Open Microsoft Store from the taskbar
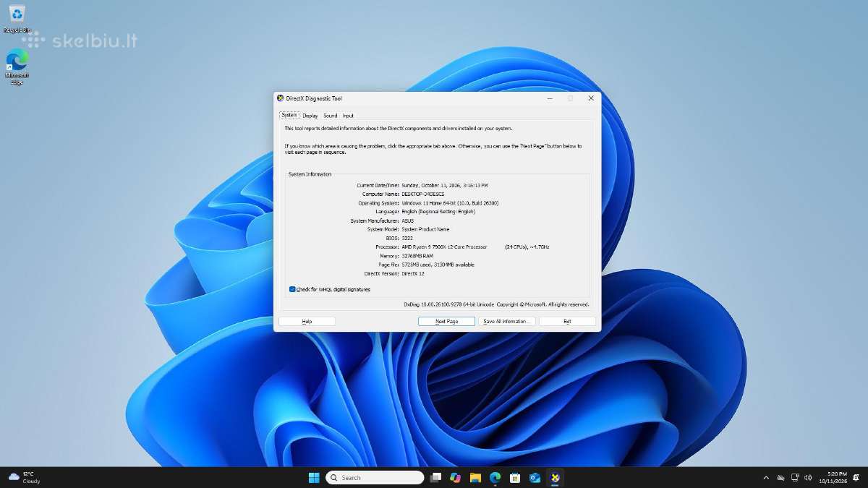The width and height of the screenshot is (868, 488). pyautogui.click(x=515, y=477)
